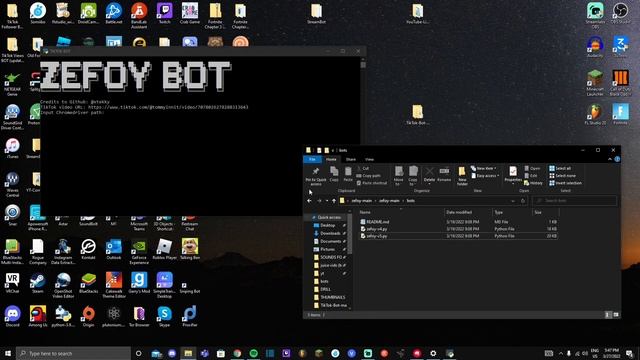Click the bots segment in the address path
Image resolution: width=640 pixels, height=360 pixels.
(x=411, y=201)
